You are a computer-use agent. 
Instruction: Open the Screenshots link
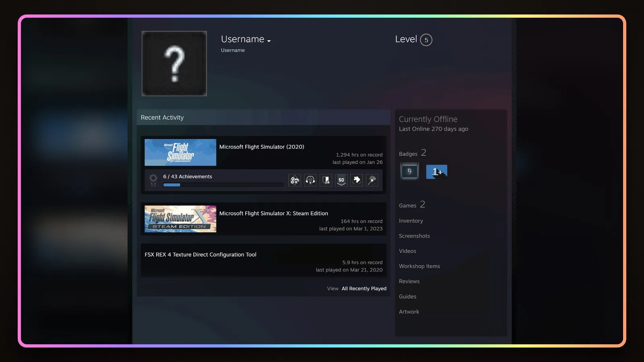click(x=414, y=236)
